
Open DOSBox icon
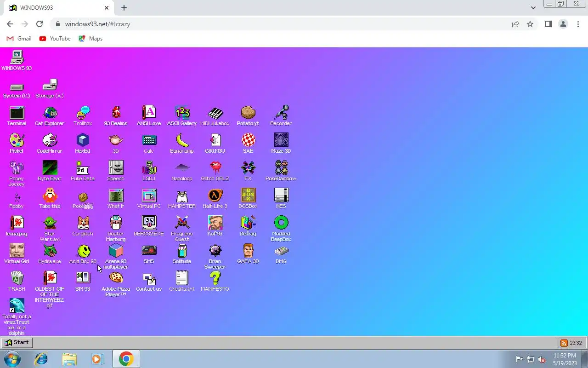click(248, 198)
